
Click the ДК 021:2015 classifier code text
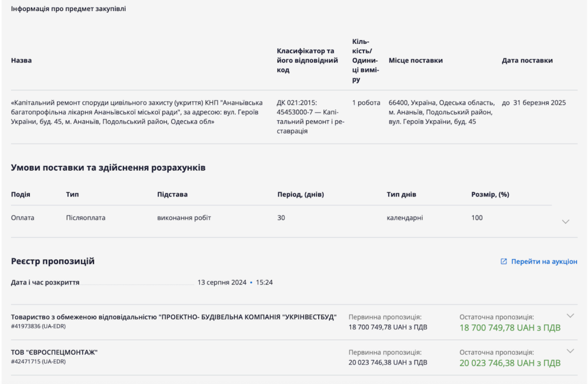pyautogui.click(x=296, y=103)
